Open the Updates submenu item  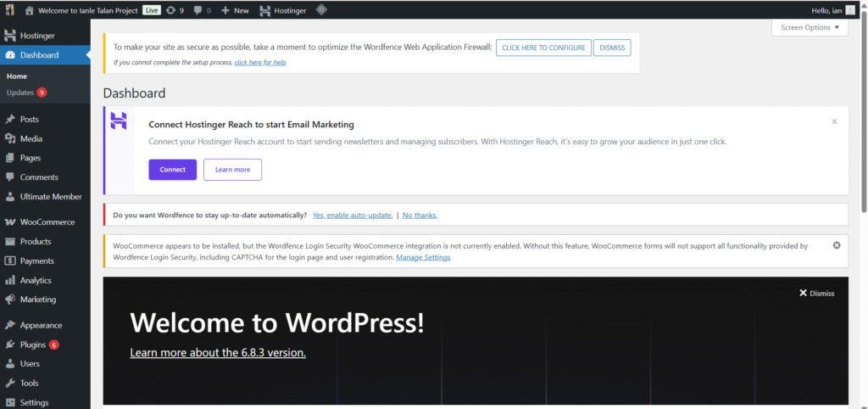click(19, 92)
